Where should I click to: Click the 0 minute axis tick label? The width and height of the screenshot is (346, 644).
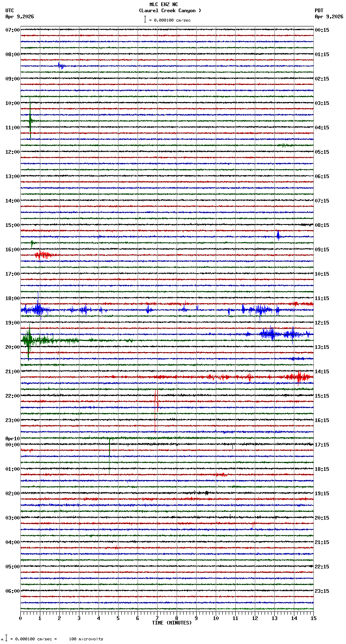pyautogui.click(x=20, y=618)
